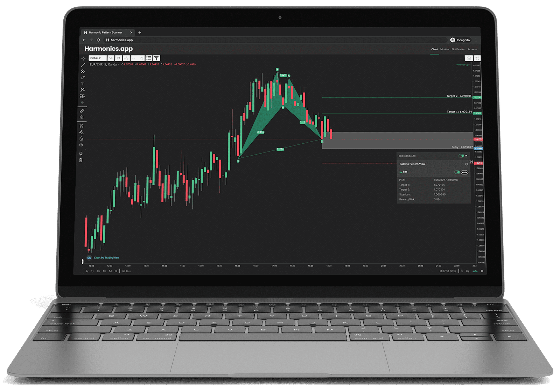Viewport: 560px width, 392px height.
Task: Select the prediction and measurement tool
Action: pos(83,96)
